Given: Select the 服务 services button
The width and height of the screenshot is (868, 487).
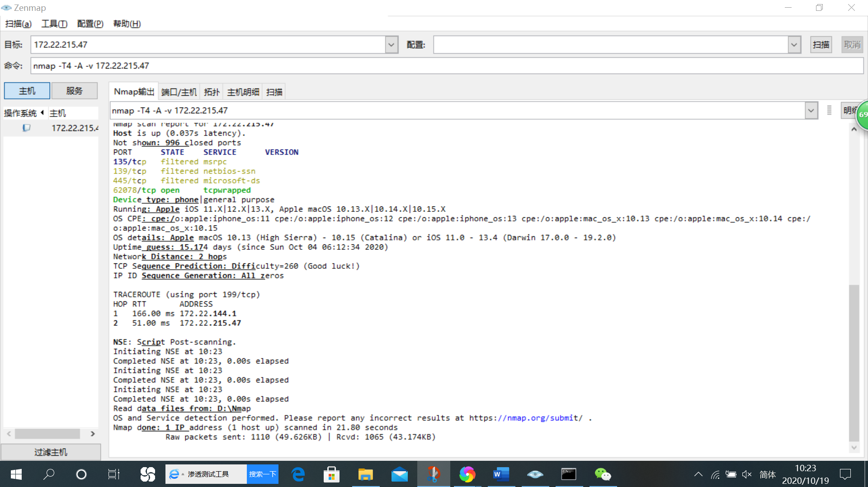Looking at the screenshot, I should tap(75, 91).
